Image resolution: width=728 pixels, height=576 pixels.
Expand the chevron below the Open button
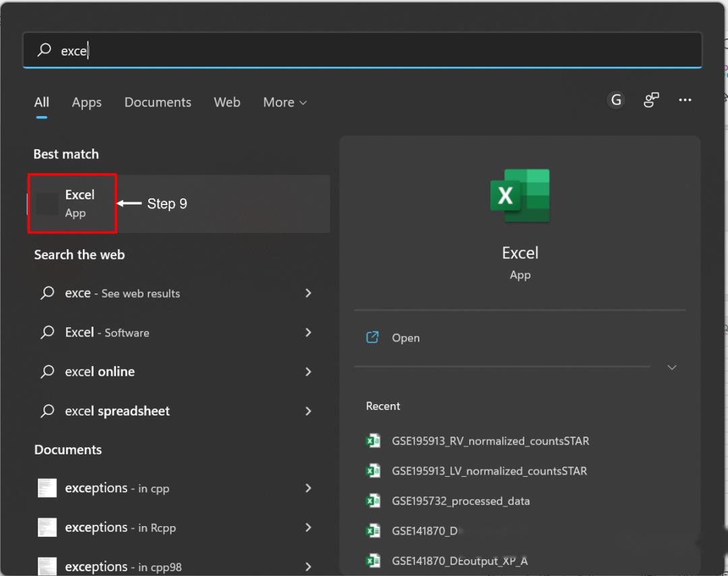coord(671,367)
